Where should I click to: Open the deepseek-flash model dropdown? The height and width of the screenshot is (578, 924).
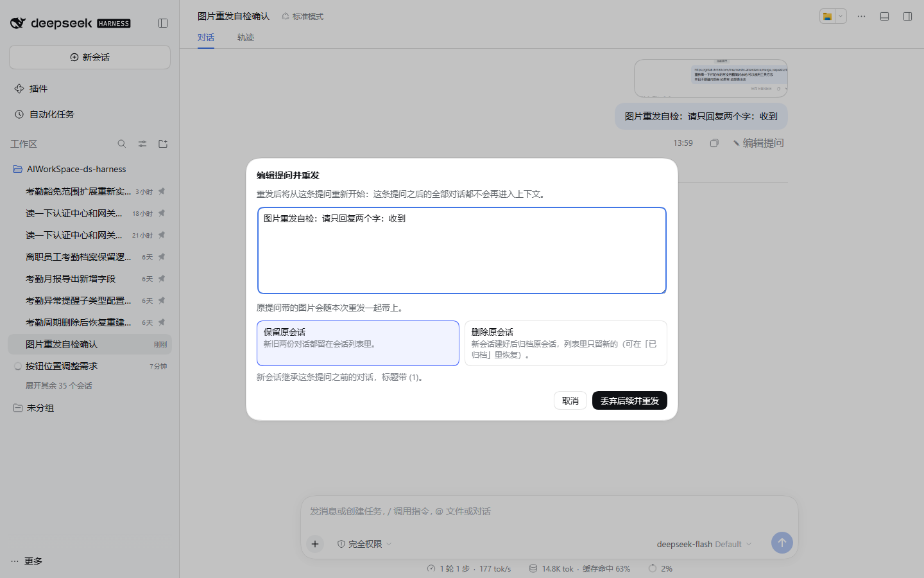tap(704, 544)
